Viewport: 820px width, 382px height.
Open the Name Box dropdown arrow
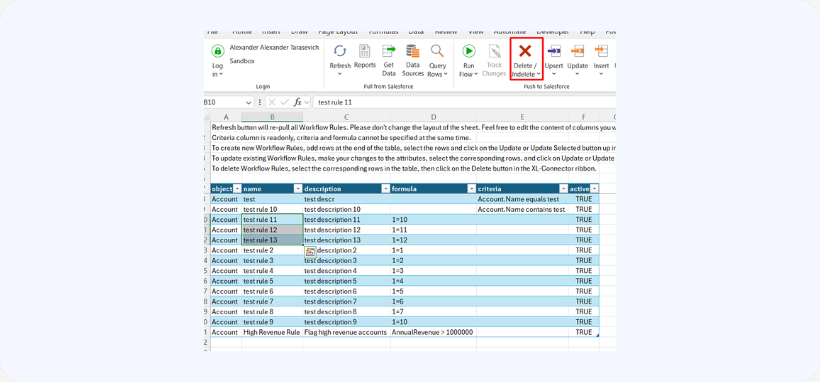pos(248,103)
